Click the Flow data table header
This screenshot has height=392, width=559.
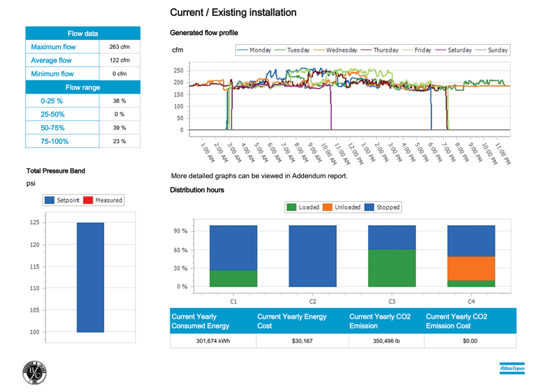[82, 33]
